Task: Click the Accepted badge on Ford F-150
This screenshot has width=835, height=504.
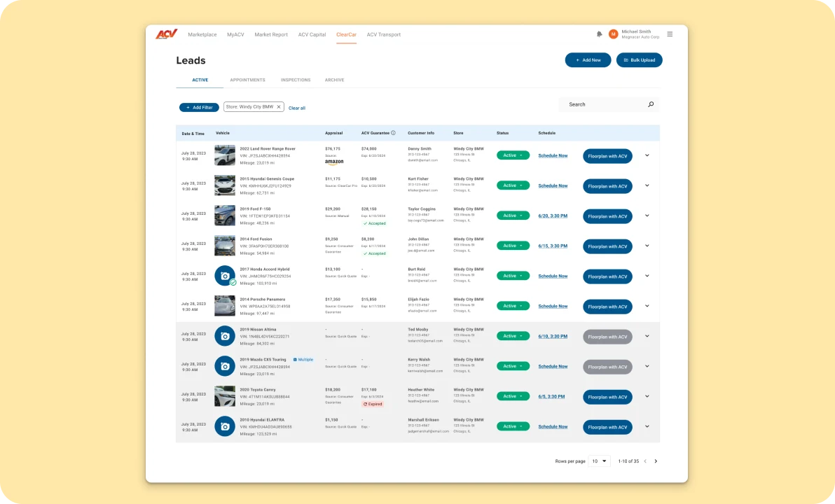Action: click(x=374, y=223)
